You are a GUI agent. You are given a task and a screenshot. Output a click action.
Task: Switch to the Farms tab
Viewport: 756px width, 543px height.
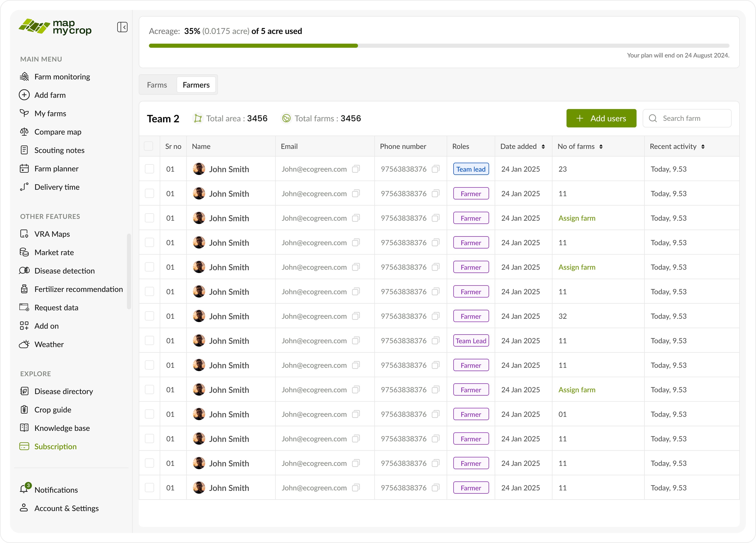coord(157,85)
